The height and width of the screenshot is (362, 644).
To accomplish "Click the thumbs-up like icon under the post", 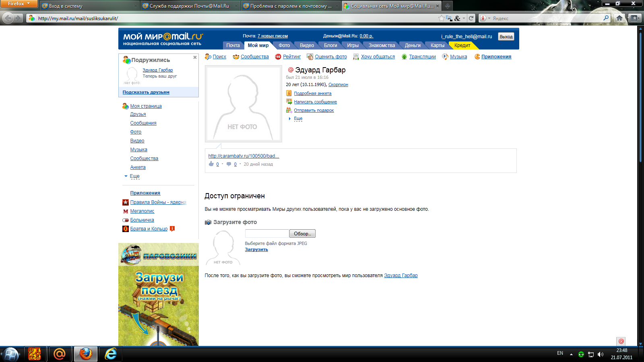I will [x=211, y=164].
